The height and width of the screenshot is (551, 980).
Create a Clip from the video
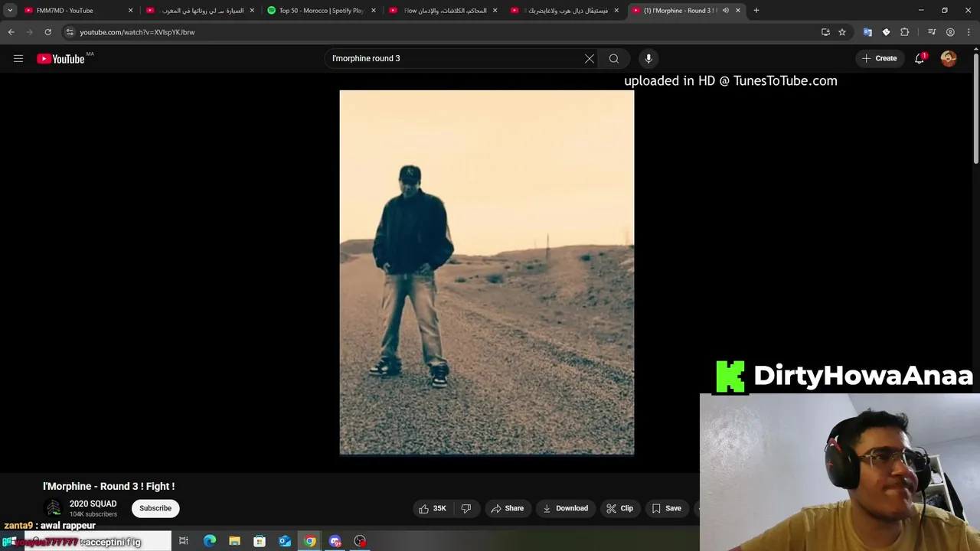click(x=619, y=508)
